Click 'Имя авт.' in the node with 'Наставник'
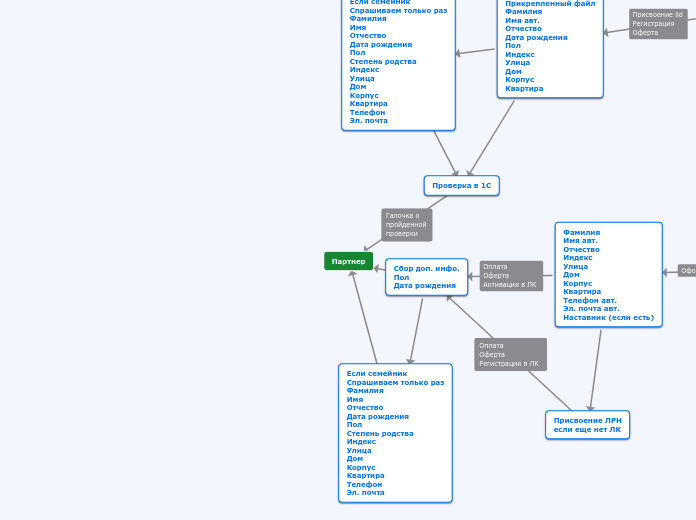696x520 pixels. (580, 241)
